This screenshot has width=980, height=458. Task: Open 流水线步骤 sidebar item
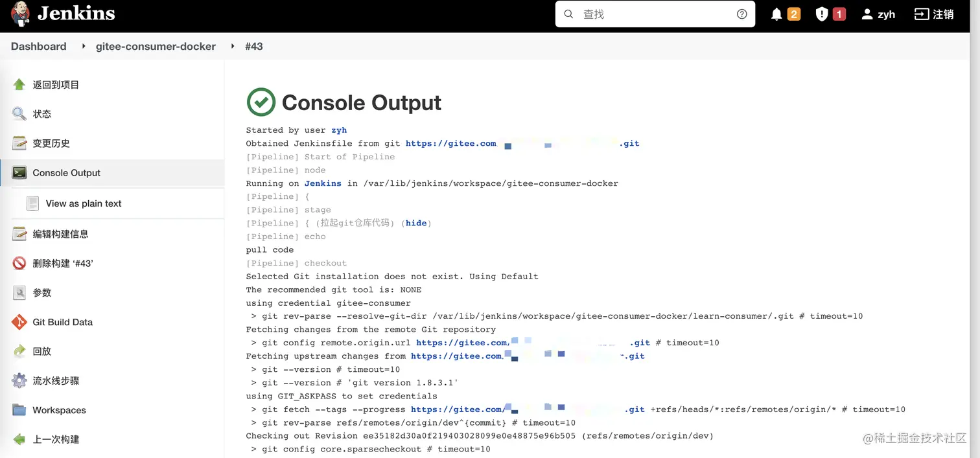(x=56, y=381)
